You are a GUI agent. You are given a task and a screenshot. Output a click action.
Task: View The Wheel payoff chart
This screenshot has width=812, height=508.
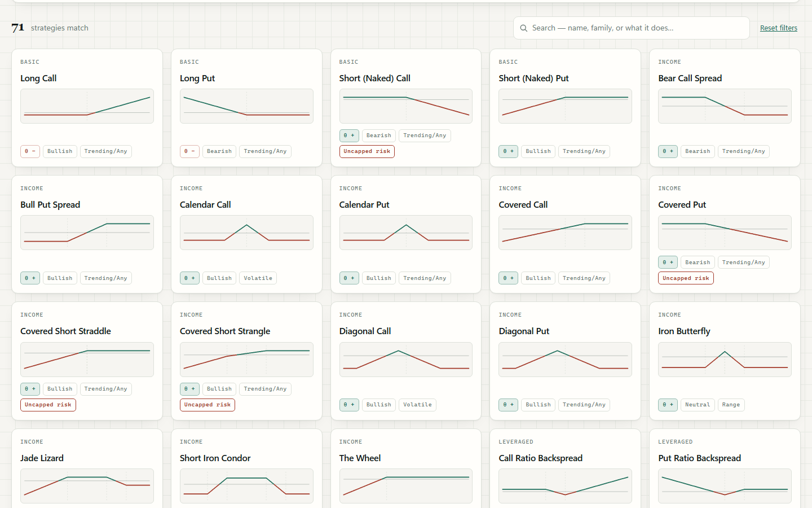point(406,486)
